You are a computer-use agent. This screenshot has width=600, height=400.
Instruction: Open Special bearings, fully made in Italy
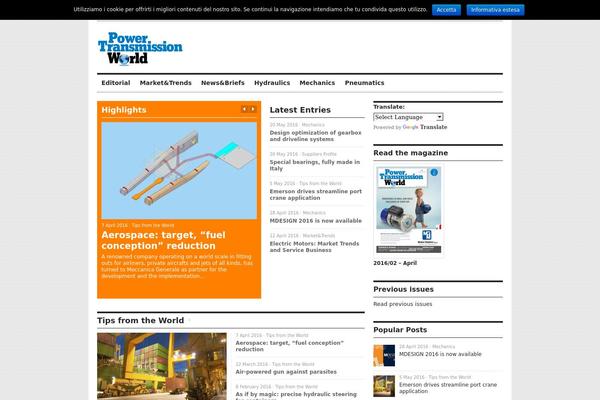tap(315, 165)
